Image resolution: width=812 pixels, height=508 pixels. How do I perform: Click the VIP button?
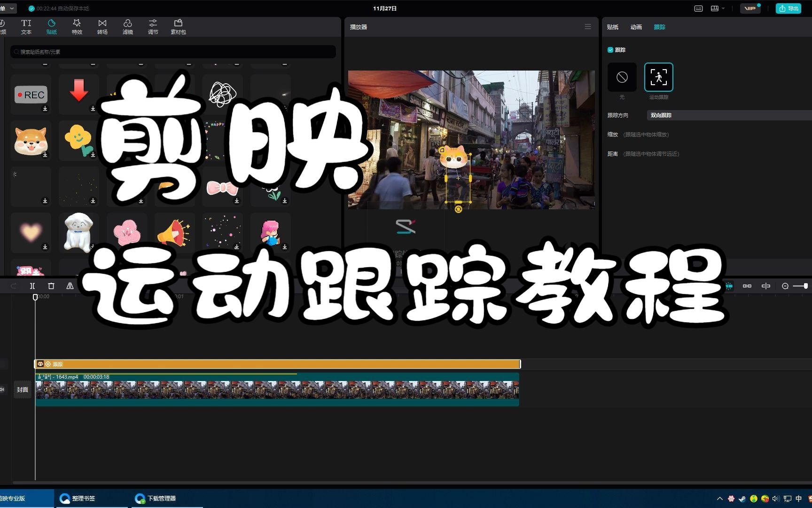tap(750, 8)
